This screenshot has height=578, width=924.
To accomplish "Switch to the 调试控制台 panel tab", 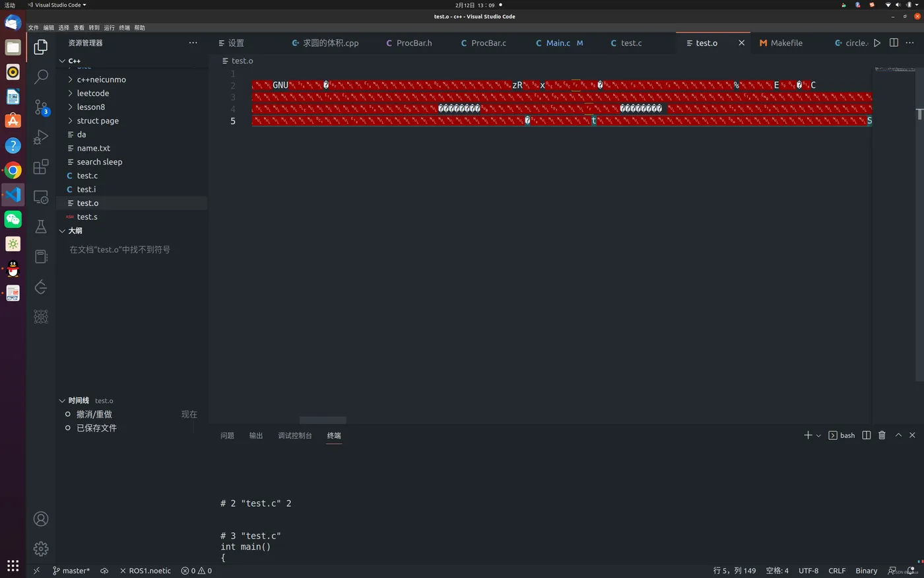I will (x=295, y=435).
